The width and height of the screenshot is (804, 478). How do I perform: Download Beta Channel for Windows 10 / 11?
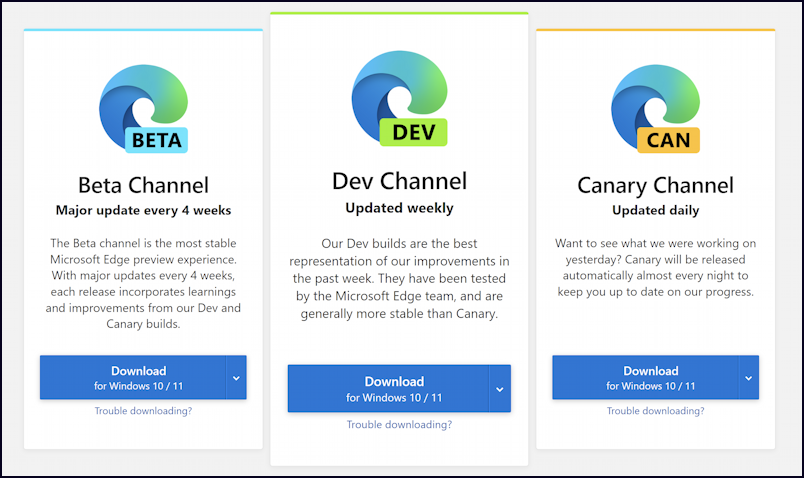(133, 377)
